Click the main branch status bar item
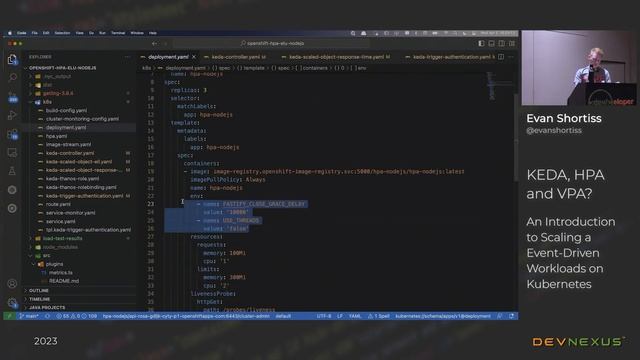The height and width of the screenshot is (360, 640). [x=29, y=316]
